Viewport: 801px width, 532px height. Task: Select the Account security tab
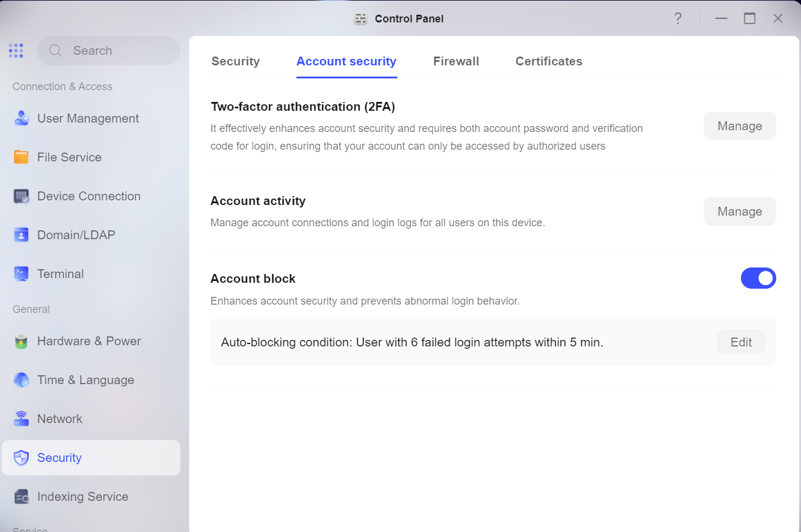[x=347, y=61]
